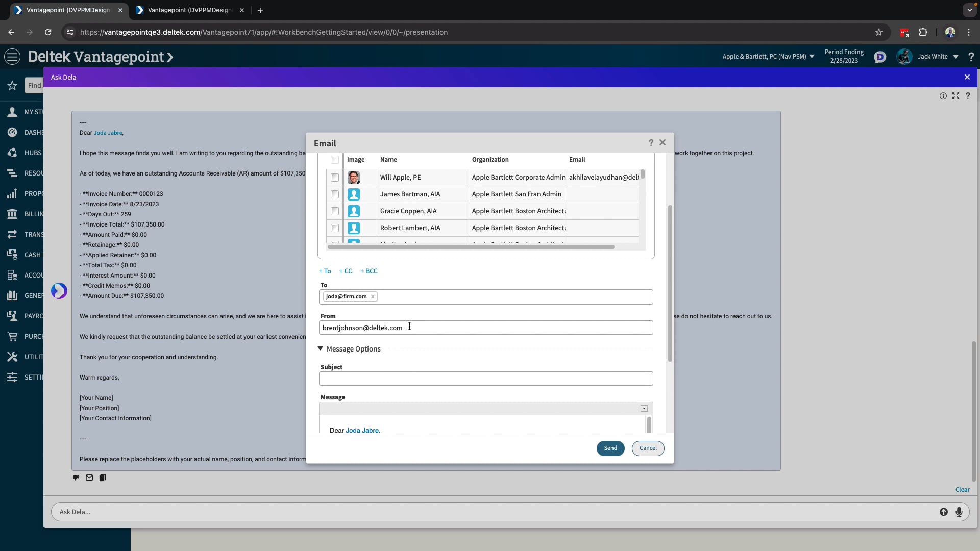Screen dimensions: 980x551
Task: Click the browser address bar URL
Action: 264,32
